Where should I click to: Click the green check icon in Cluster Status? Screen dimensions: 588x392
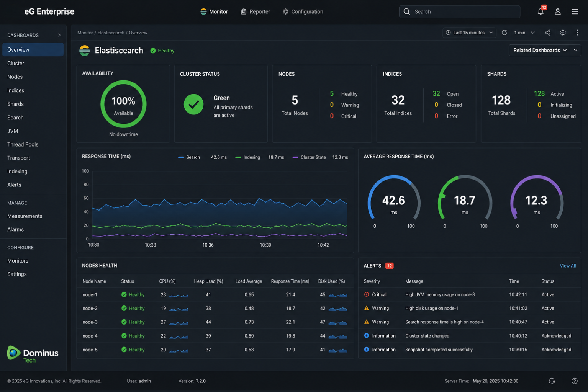(193, 104)
